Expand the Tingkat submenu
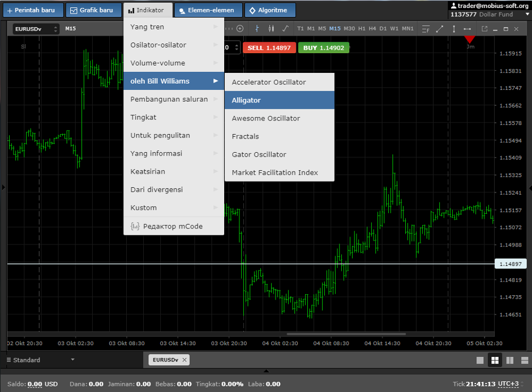 point(174,117)
